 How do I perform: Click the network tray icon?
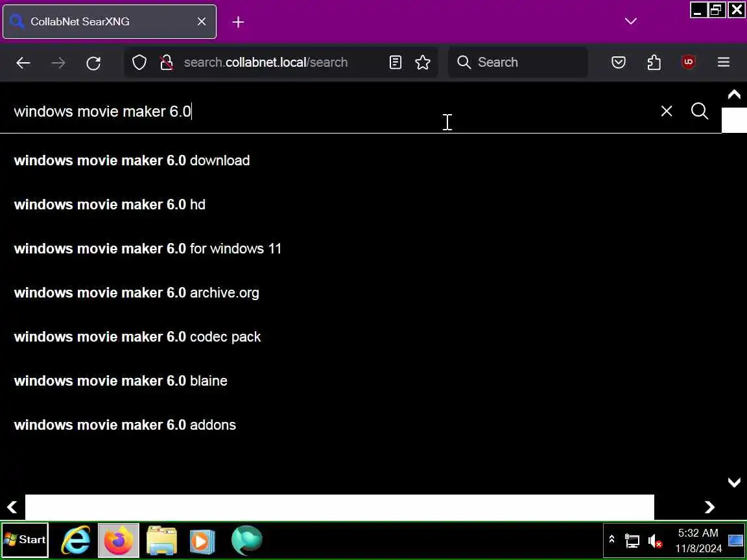coord(632,541)
